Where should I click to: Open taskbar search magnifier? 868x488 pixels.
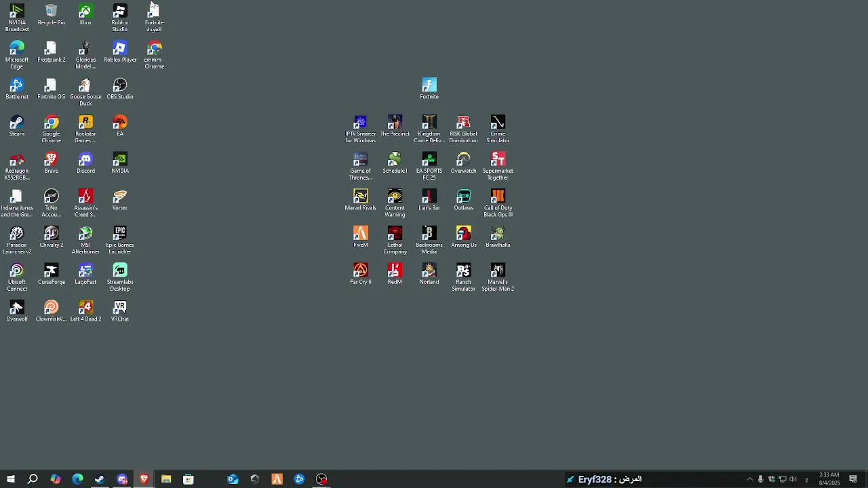pos(33,479)
